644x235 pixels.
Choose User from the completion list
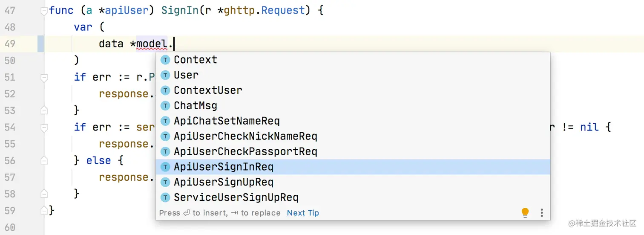[353, 75]
